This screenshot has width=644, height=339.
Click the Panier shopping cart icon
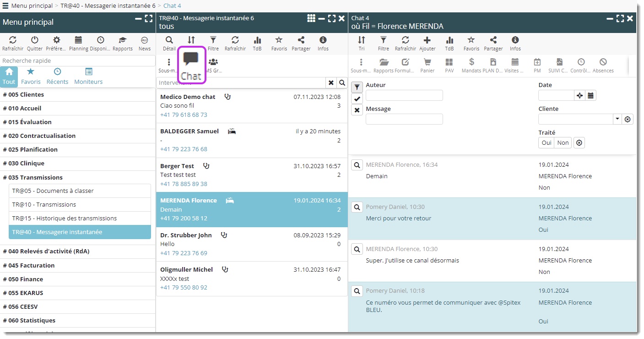(427, 62)
